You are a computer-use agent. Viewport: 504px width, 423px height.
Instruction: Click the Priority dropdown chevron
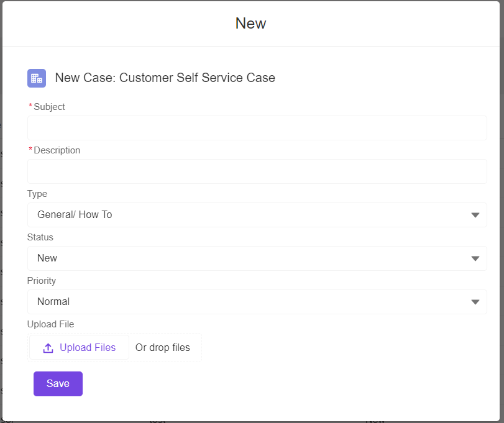click(x=475, y=301)
